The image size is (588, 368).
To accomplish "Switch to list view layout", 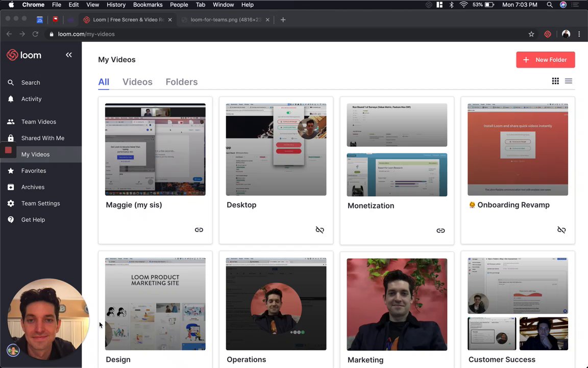I will [x=568, y=81].
